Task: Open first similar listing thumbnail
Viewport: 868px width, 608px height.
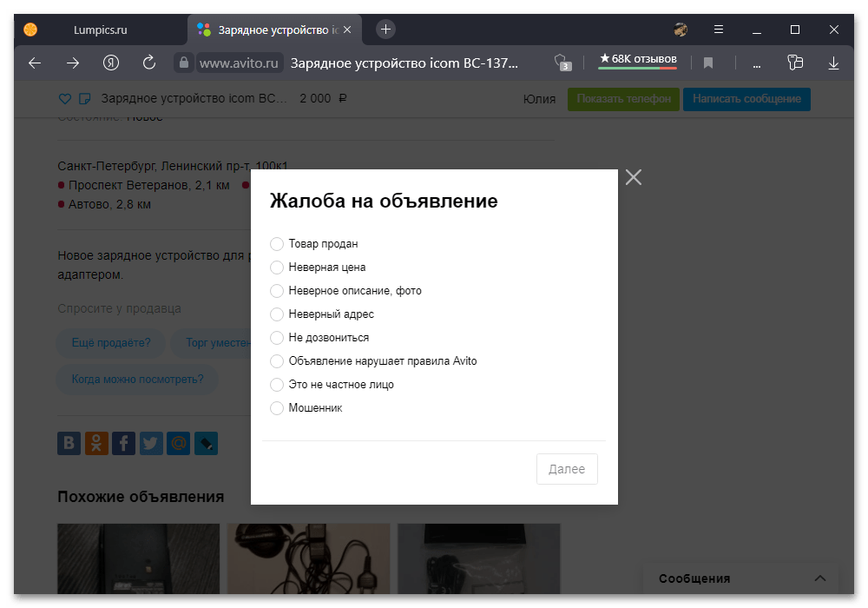Action: (x=138, y=558)
